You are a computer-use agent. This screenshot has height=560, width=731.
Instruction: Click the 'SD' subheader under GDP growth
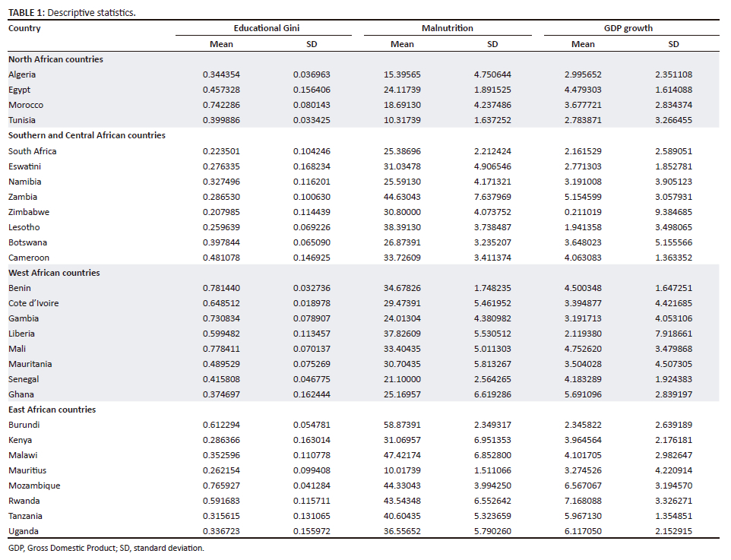(673, 44)
